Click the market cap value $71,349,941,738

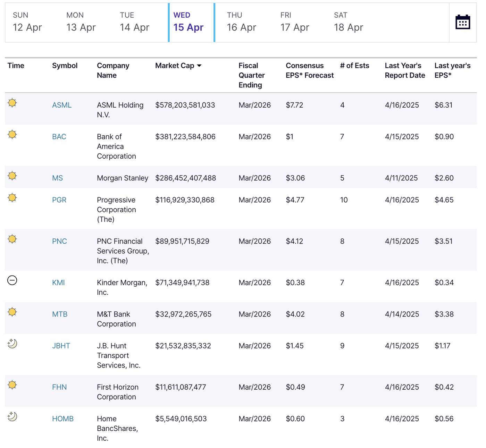pos(182,282)
